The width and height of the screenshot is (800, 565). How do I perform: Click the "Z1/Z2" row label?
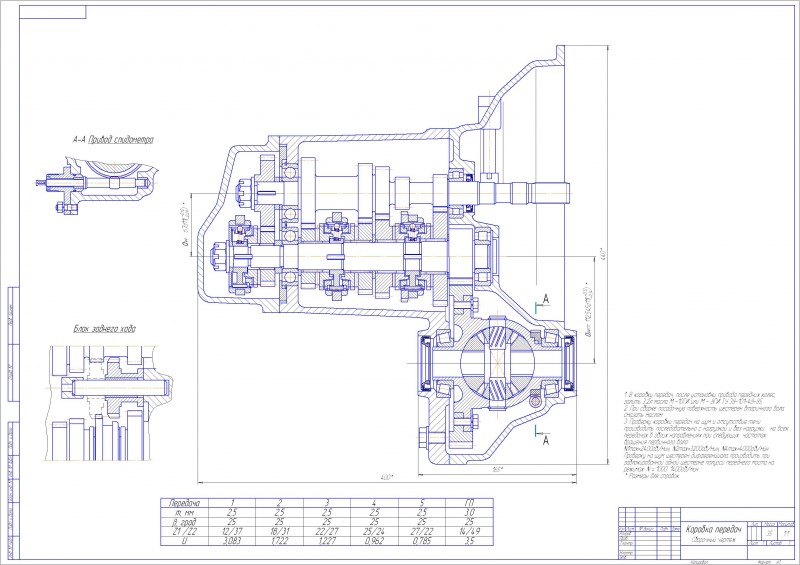(x=184, y=531)
